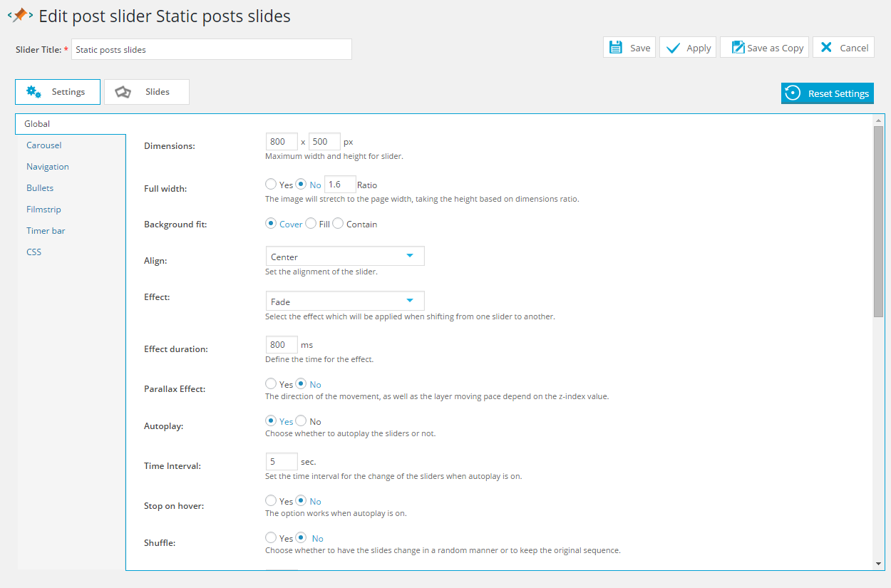The height and width of the screenshot is (588, 891).
Task: Click the circular Reset Settings icon
Action: 792,93
